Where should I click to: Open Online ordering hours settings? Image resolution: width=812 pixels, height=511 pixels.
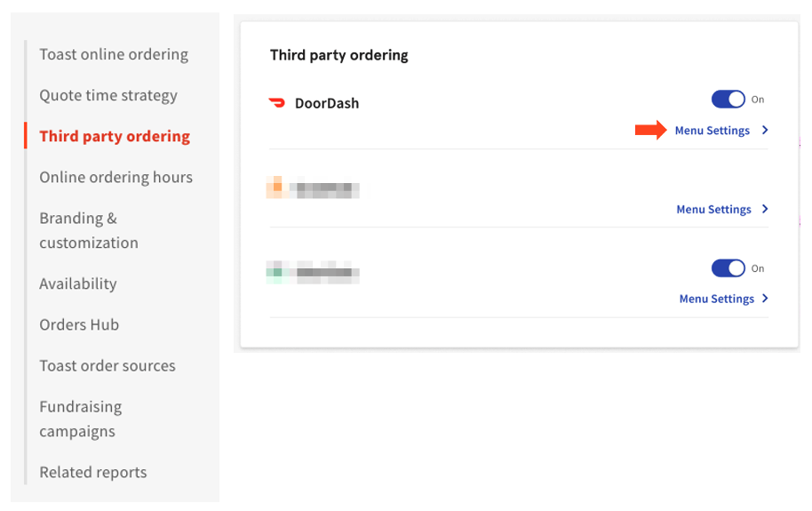click(115, 177)
